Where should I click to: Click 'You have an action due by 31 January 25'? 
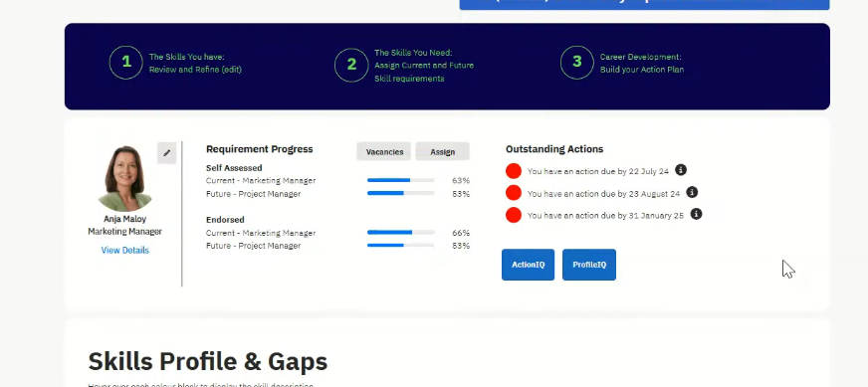pos(605,215)
